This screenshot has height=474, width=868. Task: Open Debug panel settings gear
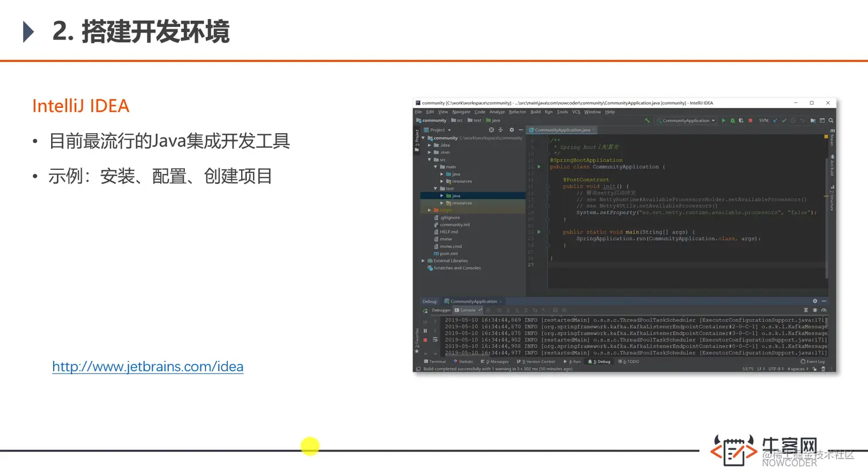tap(815, 301)
